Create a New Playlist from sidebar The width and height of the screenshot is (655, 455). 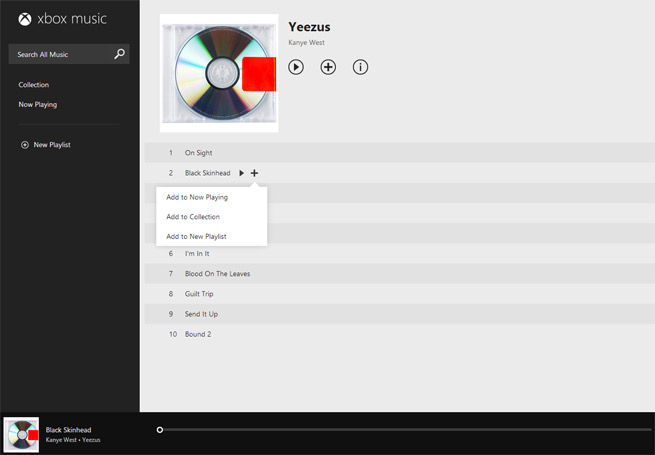tap(52, 145)
